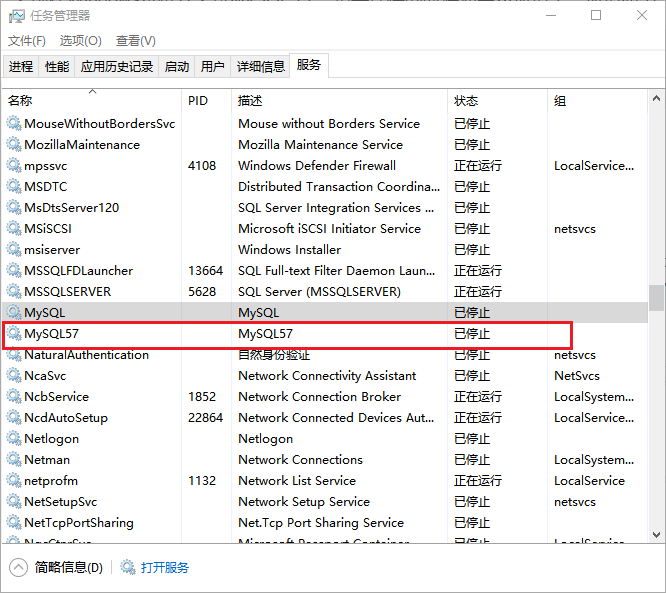Click the gear icon next to MSDTC

14,186
